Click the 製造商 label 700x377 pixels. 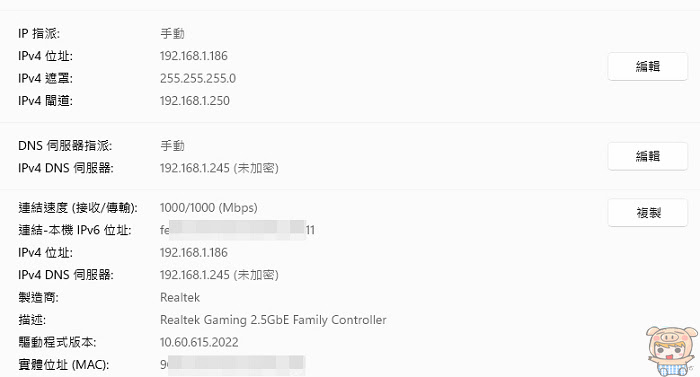38,297
